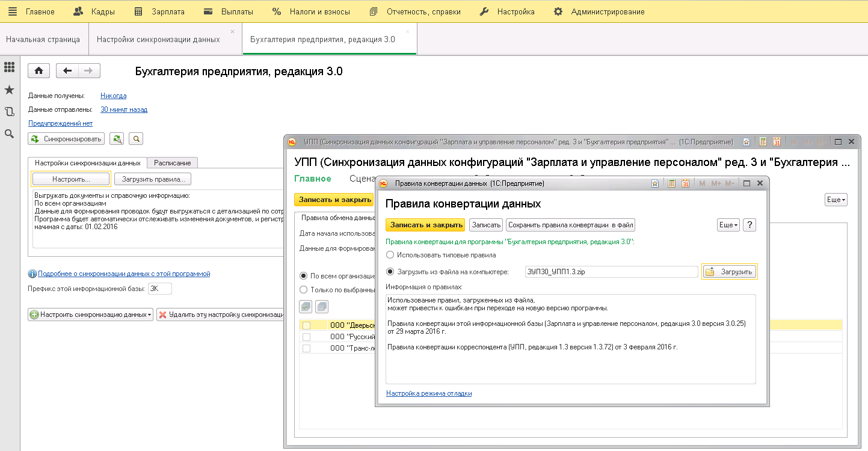The height and width of the screenshot is (451, 868).
Task: Click Записать button
Action: point(486,225)
